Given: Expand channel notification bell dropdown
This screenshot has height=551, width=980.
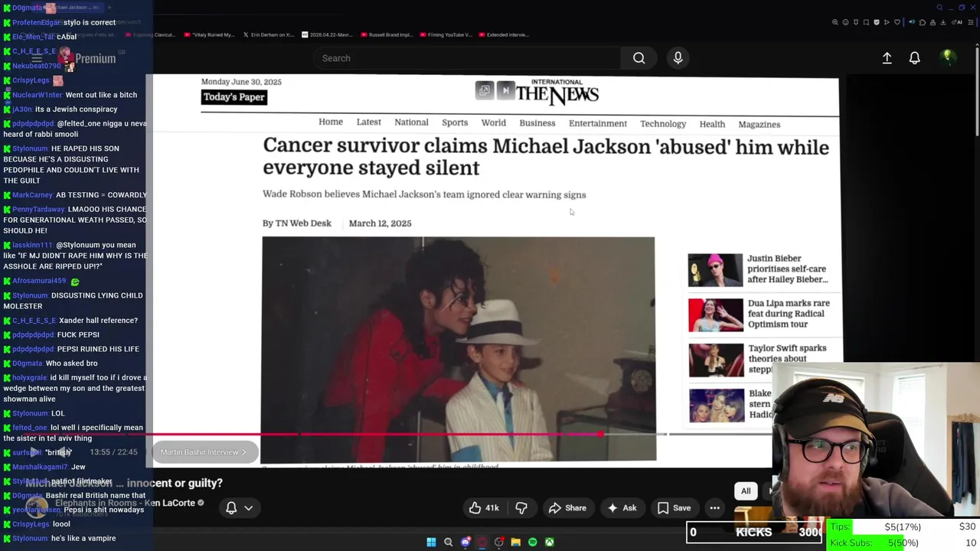Looking at the screenshot, I should pos(239,507).
